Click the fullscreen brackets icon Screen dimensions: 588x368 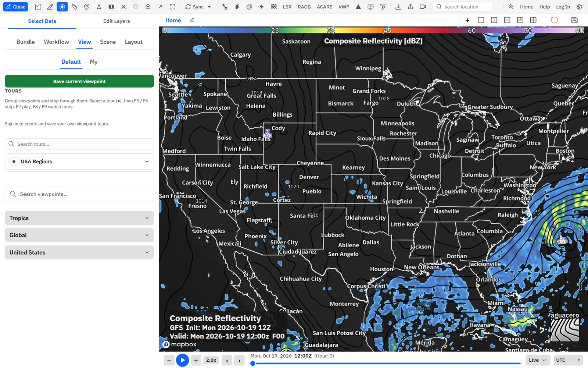pos(172,7)
